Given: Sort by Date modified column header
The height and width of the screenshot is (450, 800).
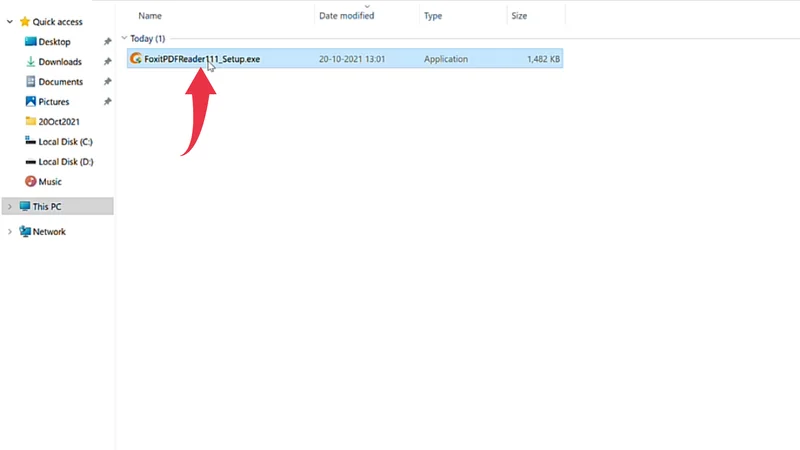Looking at the screenshot, I should point(346,16).
